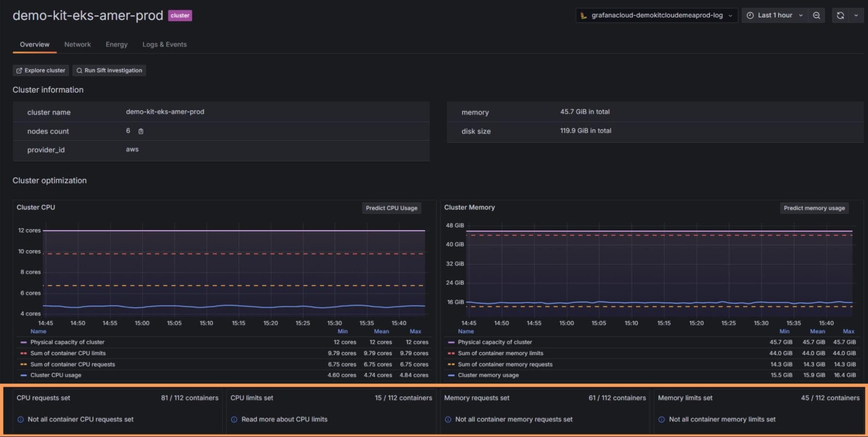Open the Logs & Events tab
The width and height of the screenshot is (868, 437).
(164, 44)
